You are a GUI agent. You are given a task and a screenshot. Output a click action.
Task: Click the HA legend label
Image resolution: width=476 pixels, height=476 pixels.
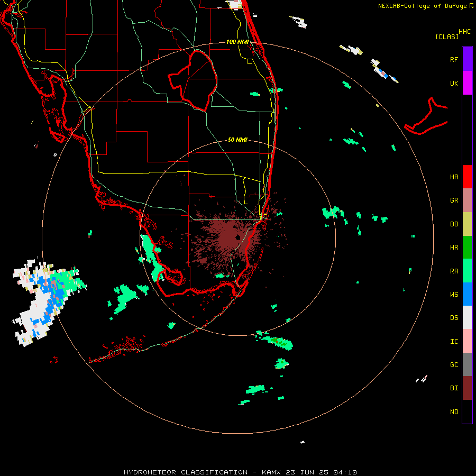tap(454, 177)
